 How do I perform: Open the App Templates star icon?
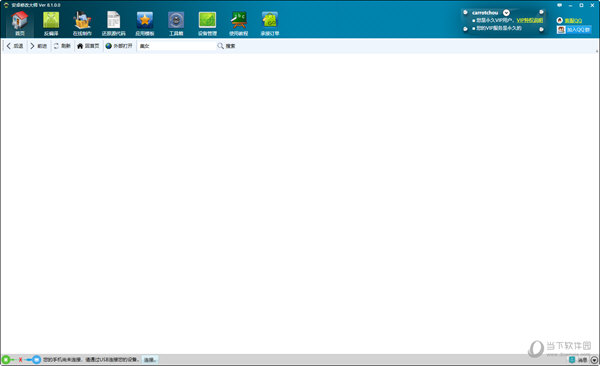point(145,23)
